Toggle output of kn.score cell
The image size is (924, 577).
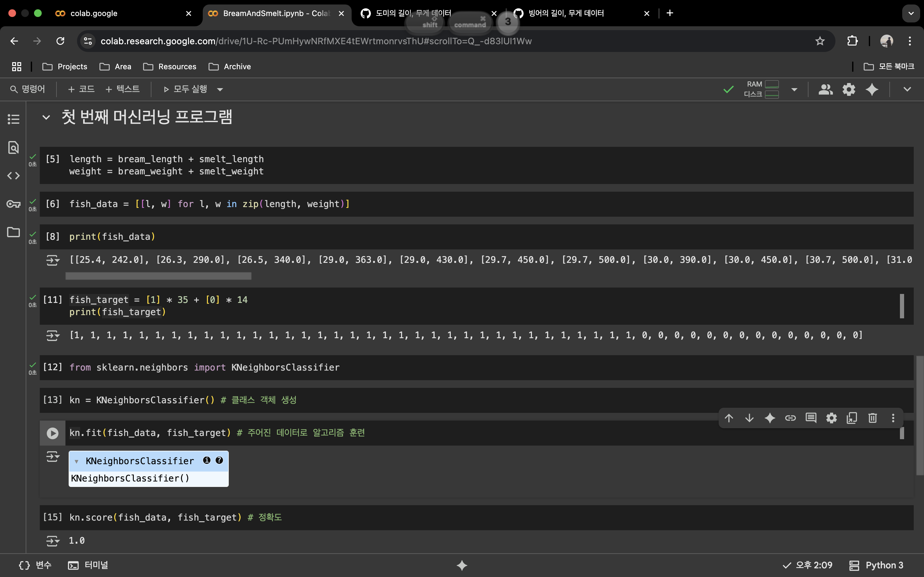53,541
